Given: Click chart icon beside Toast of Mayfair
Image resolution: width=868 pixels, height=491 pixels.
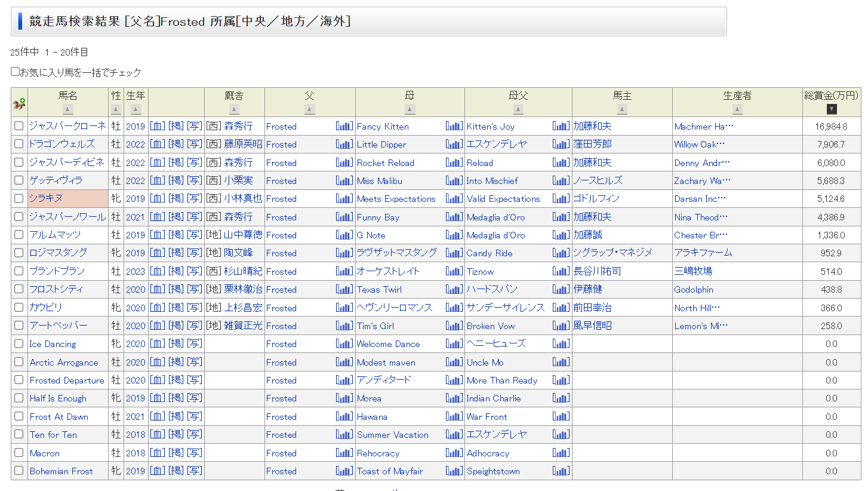Looking at the screenshot, I should (454, 471).
